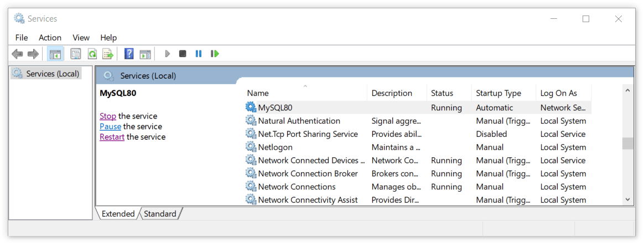Screen dimensions: 644x246
Task: Click Network Se... log on value for MySQL80
Action: [x=563, y=108]
